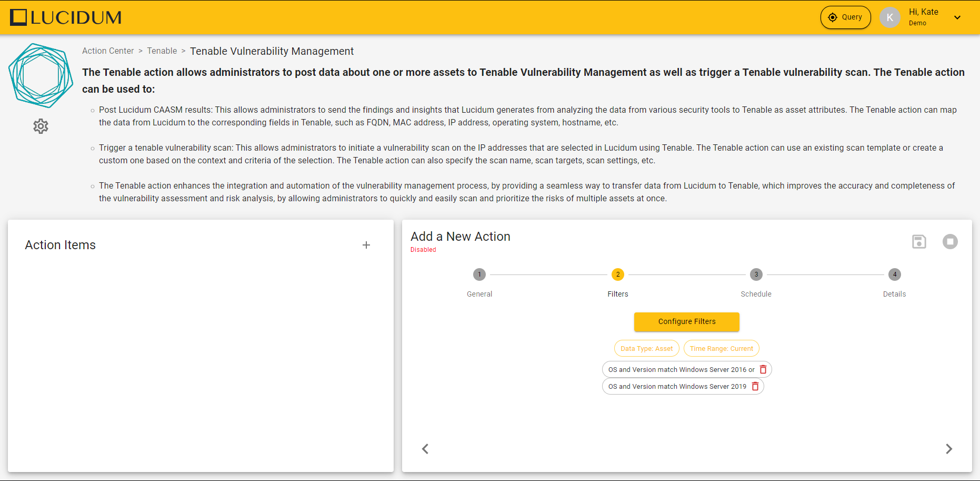Delete the Windows Server 2019 filter
The image size is (980, 481).
pyautogui.click(x=755, y=387)
